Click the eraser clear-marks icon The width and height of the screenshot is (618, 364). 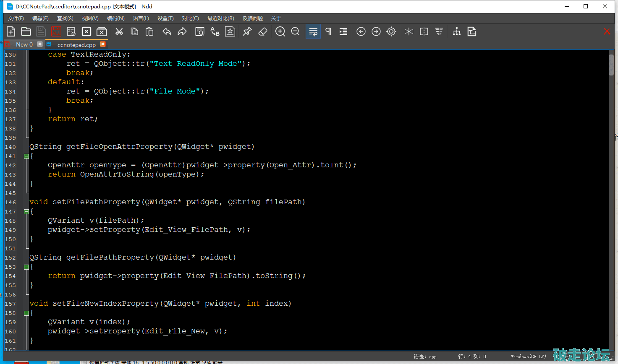point(263,31)
